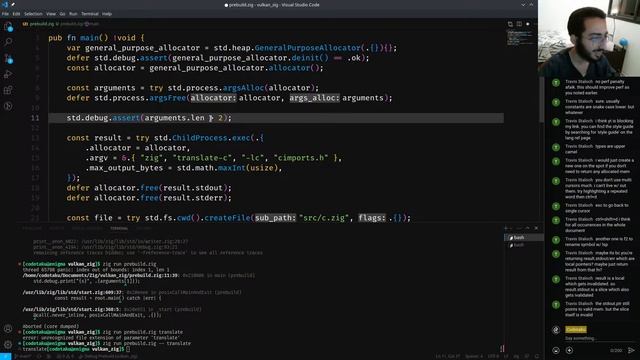Image resolution: width=640 pixels, height=360 pixels.
Task: Open the Run and Debug view icon
Action: coord(8,74)
